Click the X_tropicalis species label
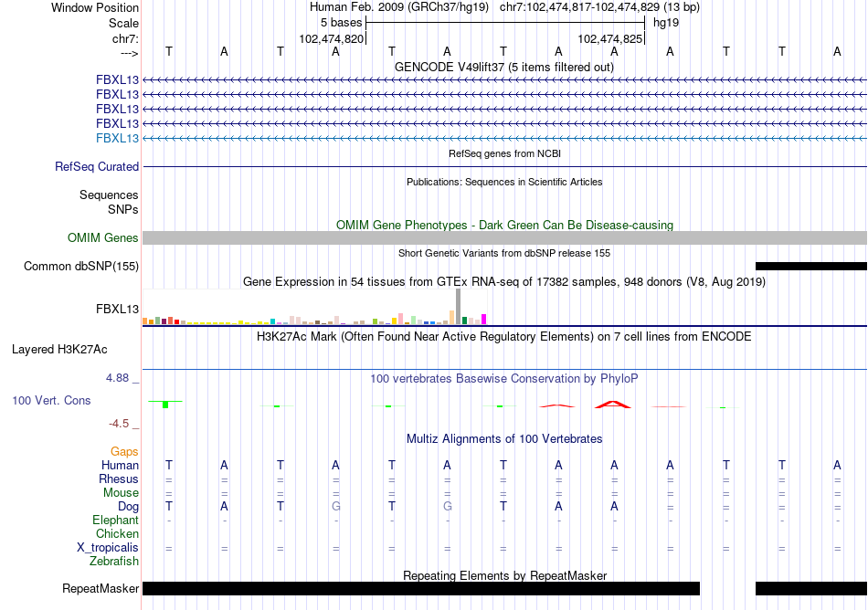The height and width of the screenshot is (610, 868). coord(108,548)
